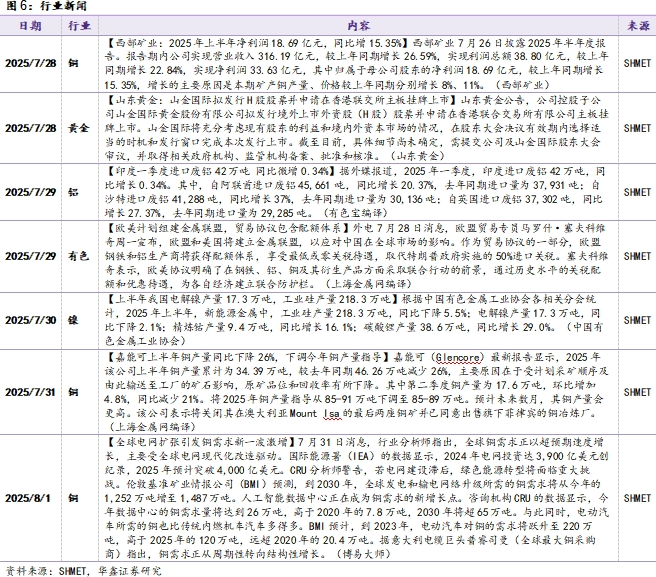Click SHMET source in the 有色 row
The image size is (656, 577).
tap(637, 256)
